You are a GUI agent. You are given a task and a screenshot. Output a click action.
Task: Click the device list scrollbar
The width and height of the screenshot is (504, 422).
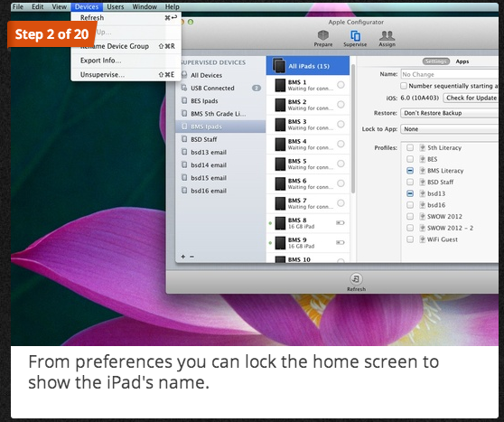pos(353,128)
